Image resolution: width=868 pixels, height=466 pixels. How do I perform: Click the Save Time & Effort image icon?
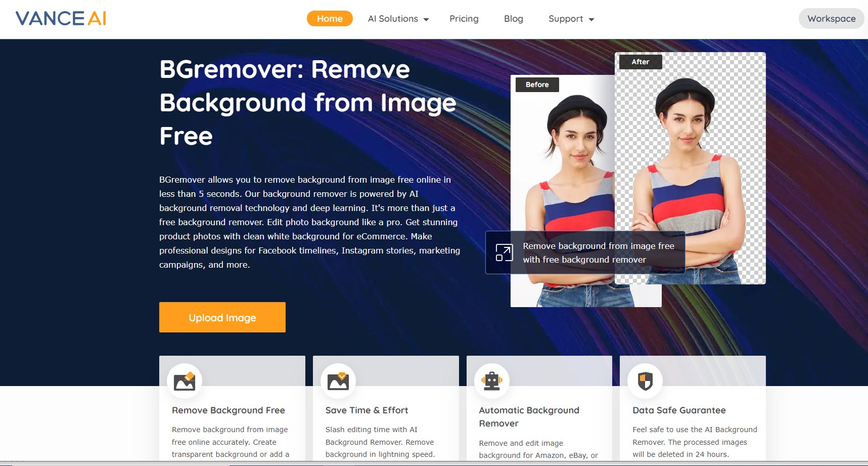[338, 380]
